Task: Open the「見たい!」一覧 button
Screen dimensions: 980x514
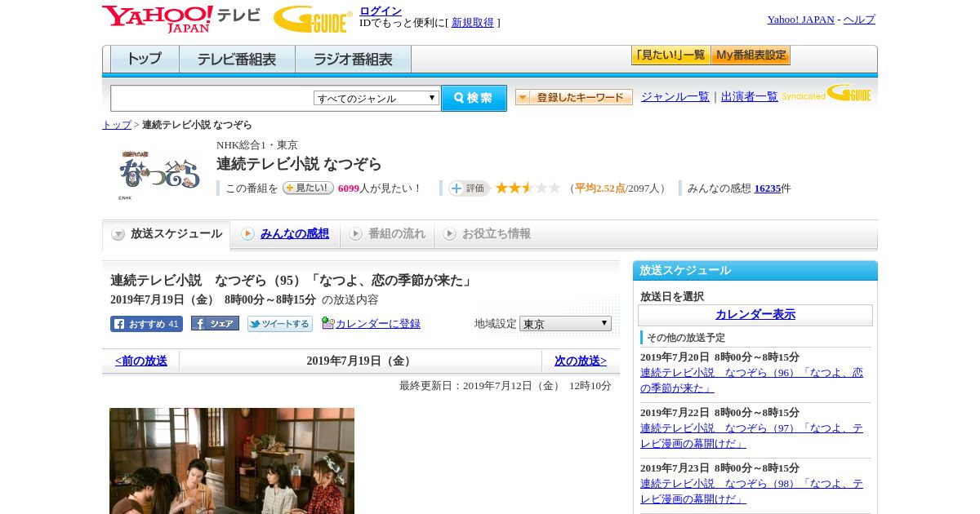Action: click(670, 55)
